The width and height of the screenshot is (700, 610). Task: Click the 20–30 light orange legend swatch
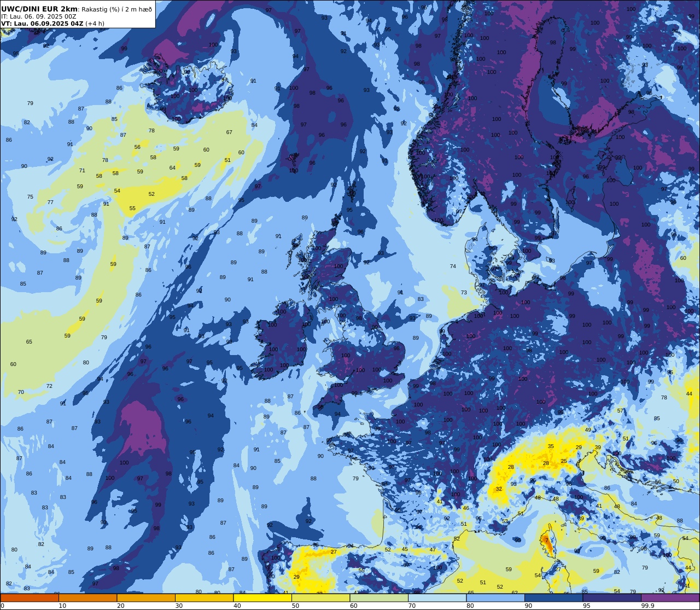pos(146,597)
